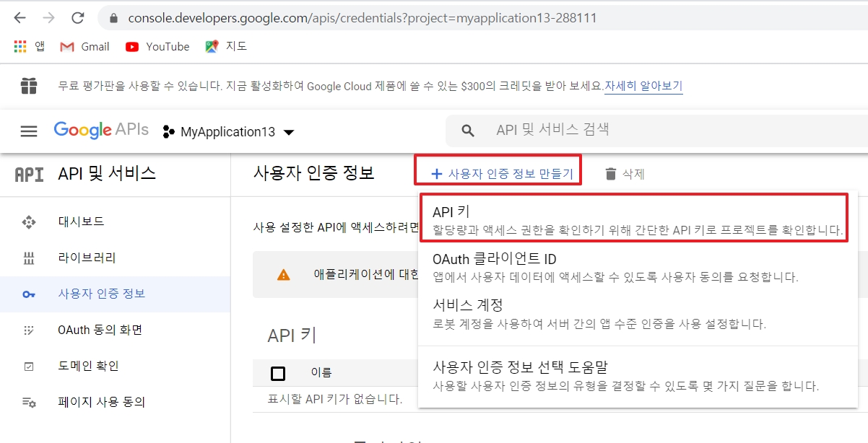
Task: Click the 이름 column header
Action: 321,373
